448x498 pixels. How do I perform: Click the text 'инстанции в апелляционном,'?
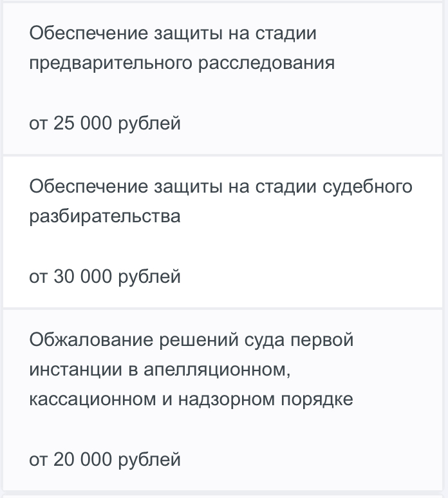(x=160, y=370)
